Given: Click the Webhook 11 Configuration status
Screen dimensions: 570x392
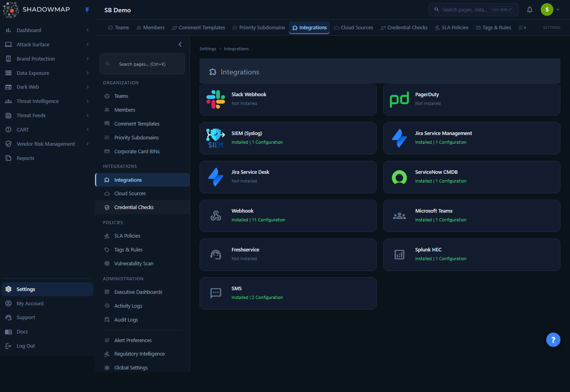Looking at the screenshot, I should (258, 220).
